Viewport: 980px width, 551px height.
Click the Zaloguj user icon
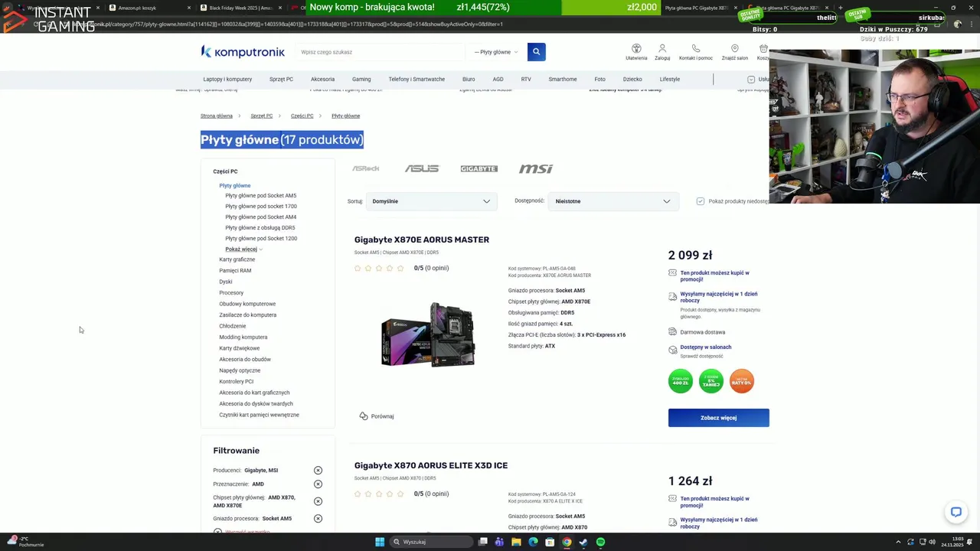point(662,48)
